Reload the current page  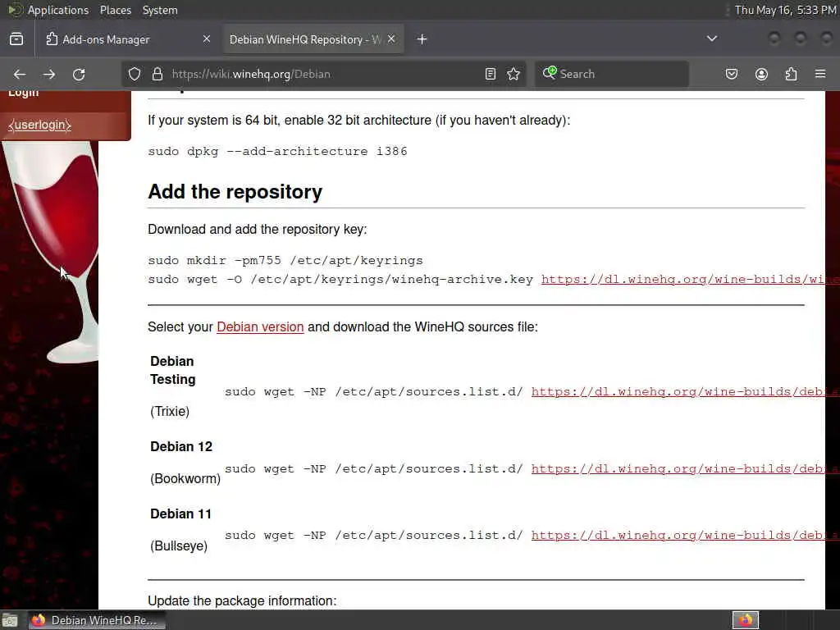79,74
